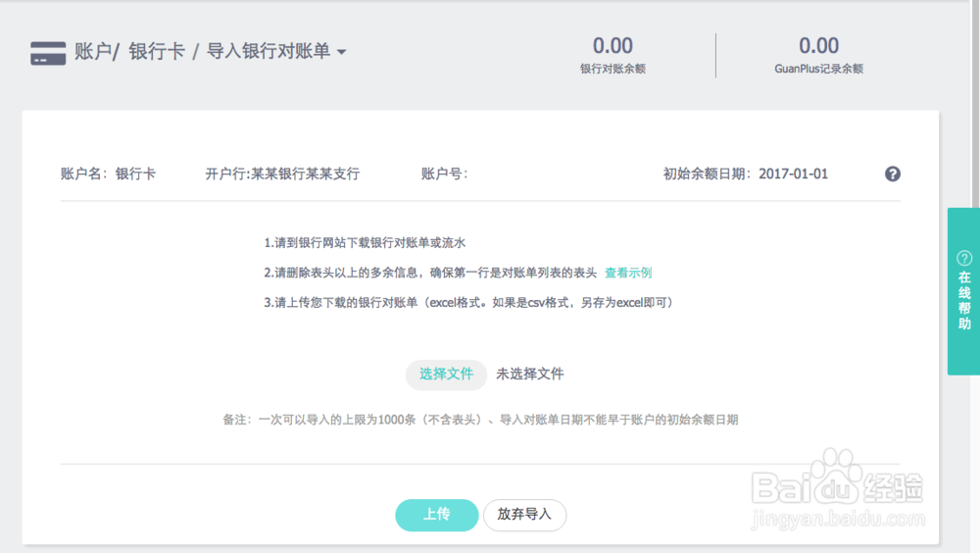Expand the arrow beside 导入银行对账单
980x553 pixels.
(x=341, y=52)
